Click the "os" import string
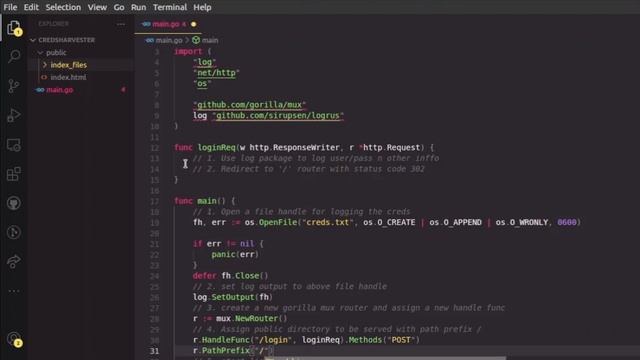This screenshot has width=640, height=360. [202, 84]
